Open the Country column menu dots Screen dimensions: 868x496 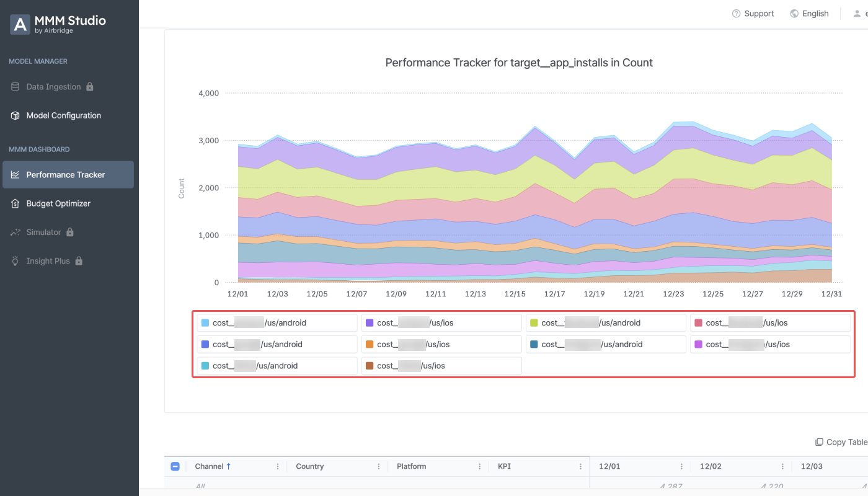click(379, 466)
